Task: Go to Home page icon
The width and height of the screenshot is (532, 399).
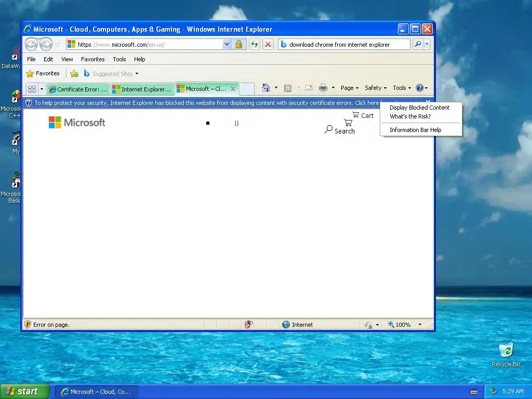Action: point(265,88)
